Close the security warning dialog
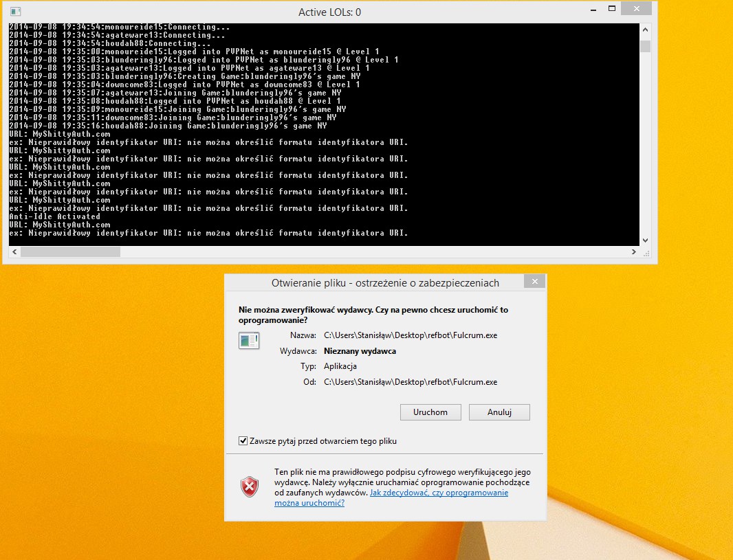 click(x=535, y=281)
